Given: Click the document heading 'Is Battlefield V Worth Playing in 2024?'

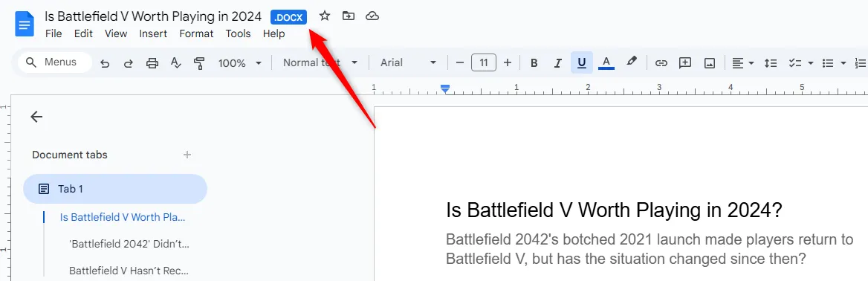Looking at the screenshot, I should tap(614, 210).
